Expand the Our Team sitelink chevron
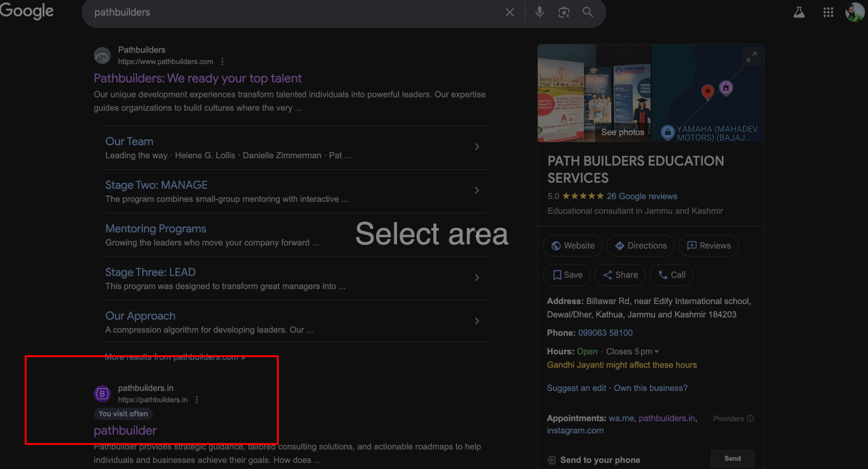 point(477,147)
